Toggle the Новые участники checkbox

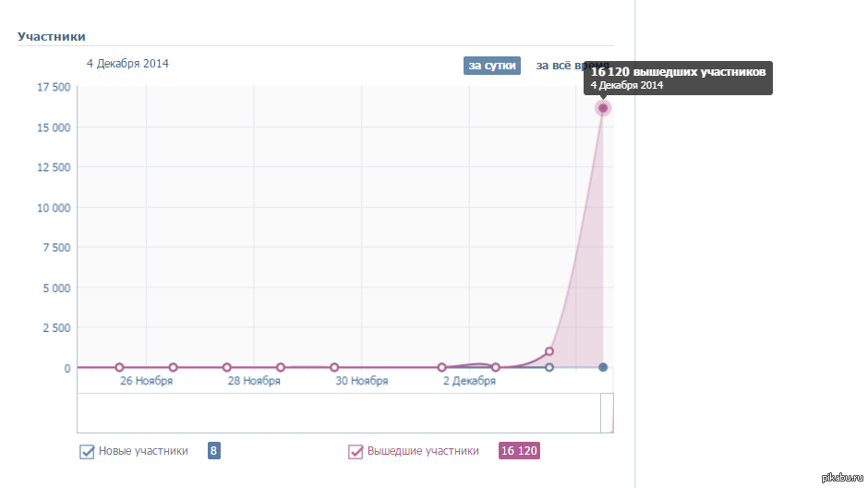tap(88, 452)
